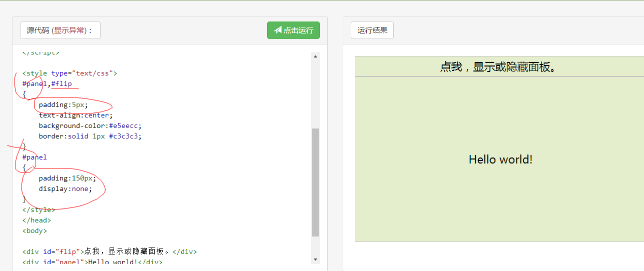Viewport: 644px width, 271px height.
Task: Click the standalone #panel selector line
Action: click(35, 157)
